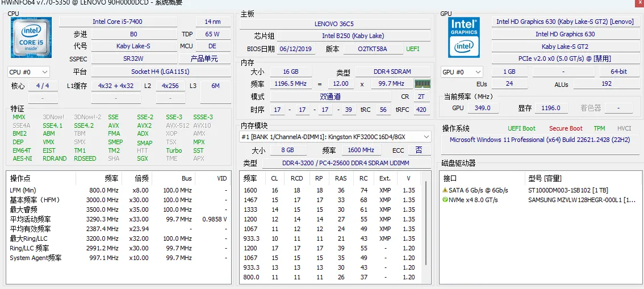Select the ST1000DM003-1SB102 [1 TB] drive row
Screen dimensions: 644x289
click(540, 190)
